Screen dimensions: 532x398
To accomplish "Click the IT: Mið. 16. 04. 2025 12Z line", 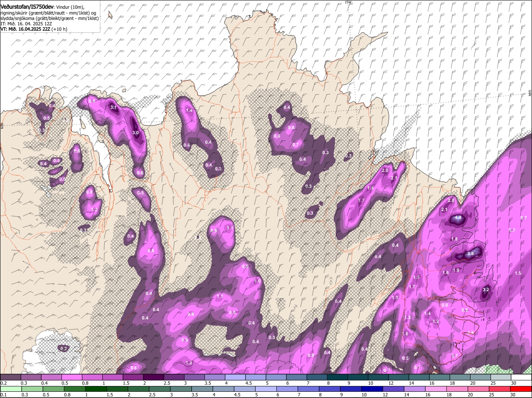I will [27, 24].
